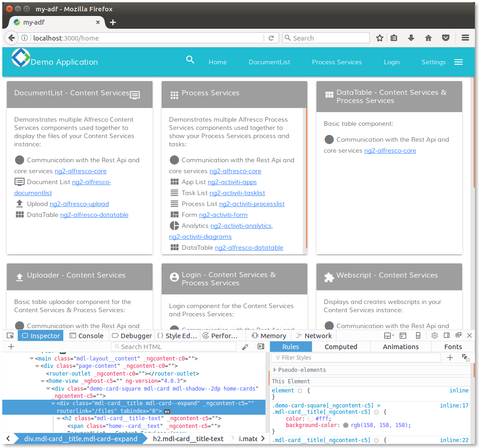Viewport: 479px width, 448px height.
Task: Show your bookmarks list
Action: (394, 38)
